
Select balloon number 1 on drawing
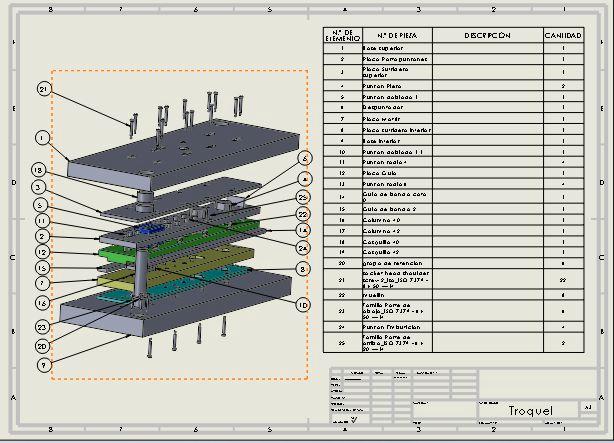(41, 137)
